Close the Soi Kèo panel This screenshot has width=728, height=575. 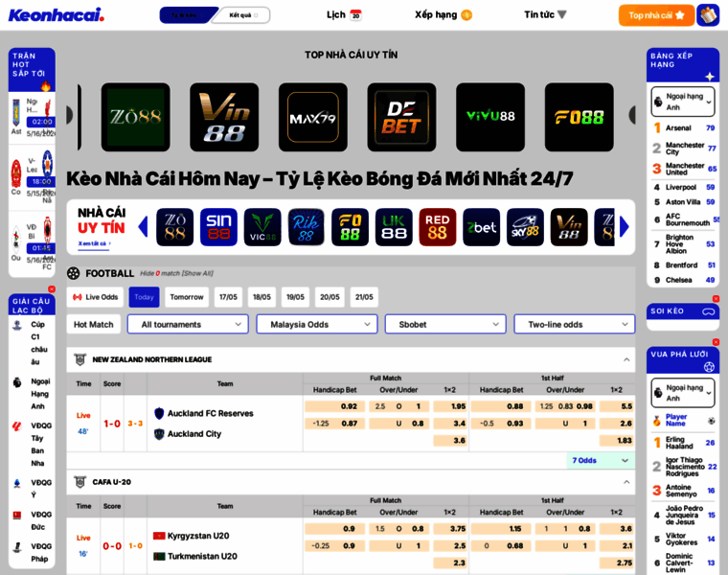(x=716, y=299)
